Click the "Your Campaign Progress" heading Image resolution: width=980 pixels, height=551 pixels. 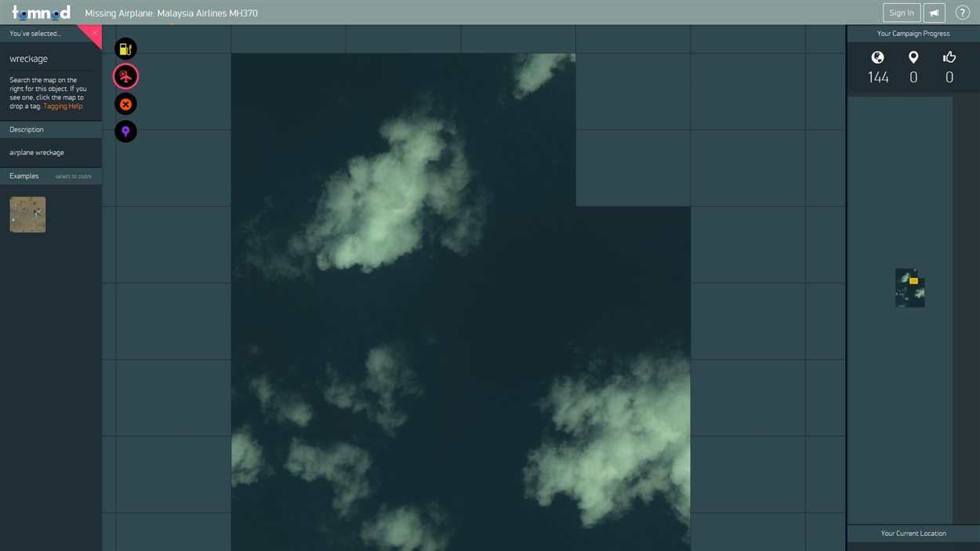click(913, 34)
